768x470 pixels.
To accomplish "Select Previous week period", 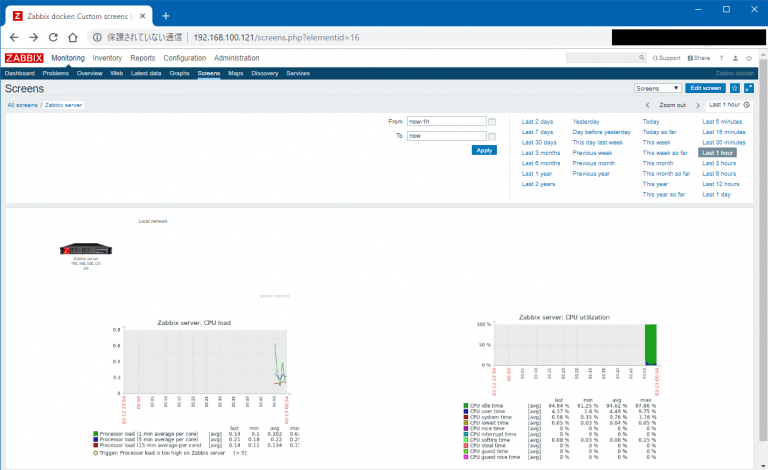I will tap(592, 153).
